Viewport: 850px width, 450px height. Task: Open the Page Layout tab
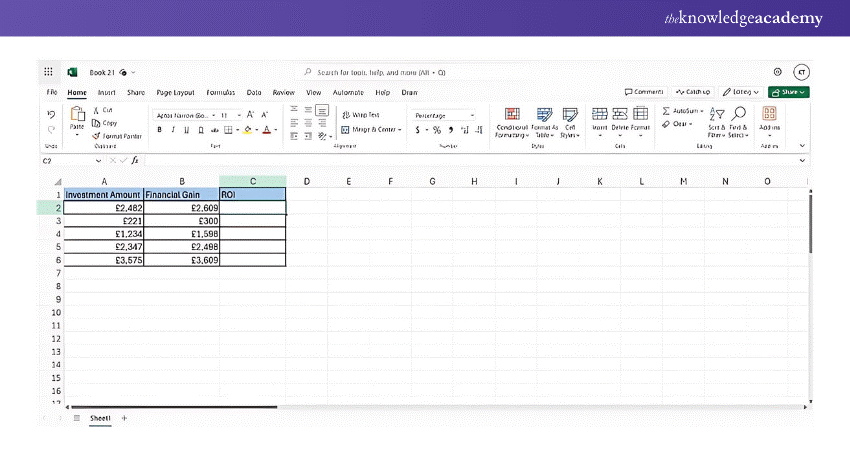pos(175,92)
